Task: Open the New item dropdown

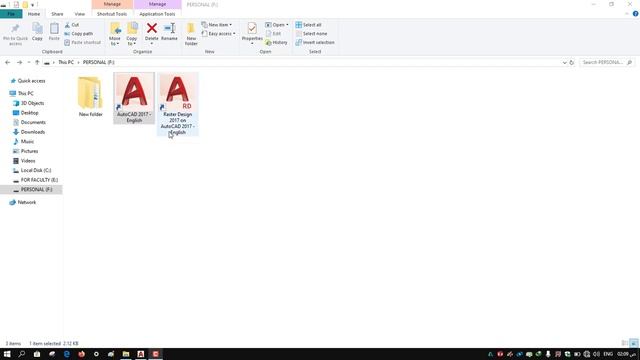Action: click(x=217, y=25)
